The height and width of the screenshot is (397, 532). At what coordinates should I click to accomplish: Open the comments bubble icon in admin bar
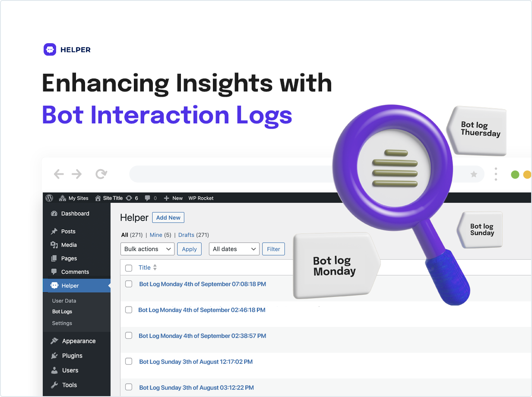(148, 198)
